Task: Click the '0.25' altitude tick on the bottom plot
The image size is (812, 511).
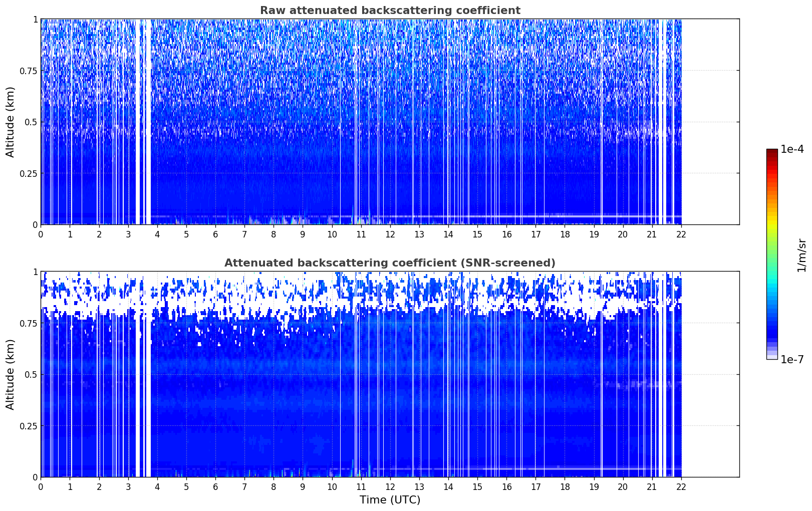Action: coord(29,426)
